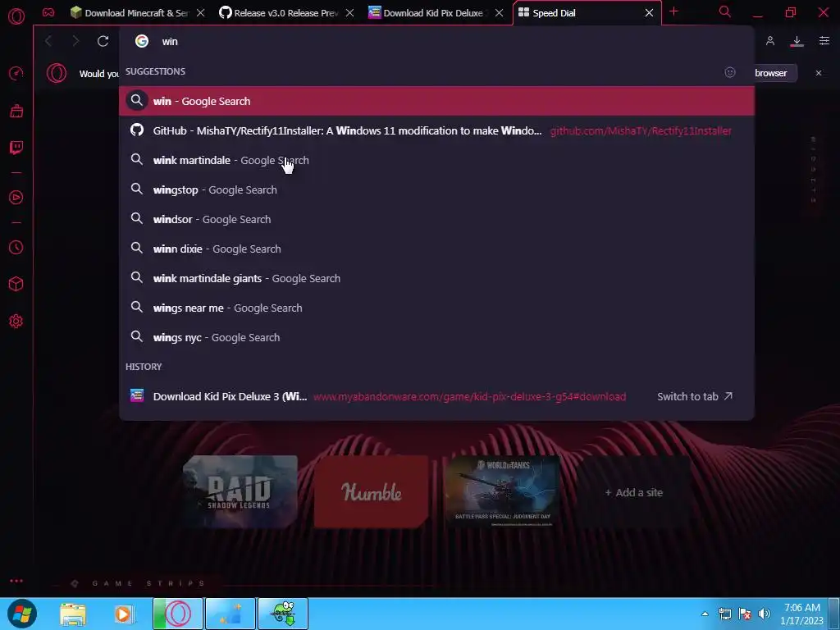Open World of Tanks speed dial
Screen dimensions: 840x630
(503, 492)
